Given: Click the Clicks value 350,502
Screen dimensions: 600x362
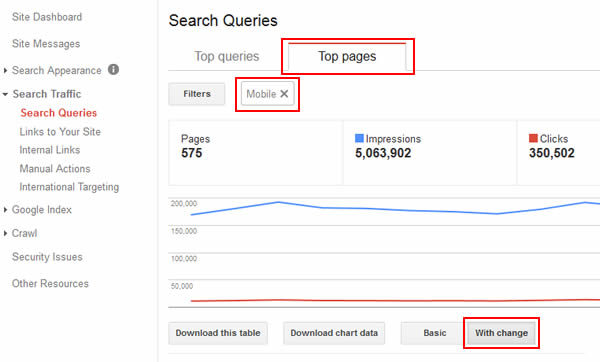Looking at the screenshot, I should pos(552,153).
